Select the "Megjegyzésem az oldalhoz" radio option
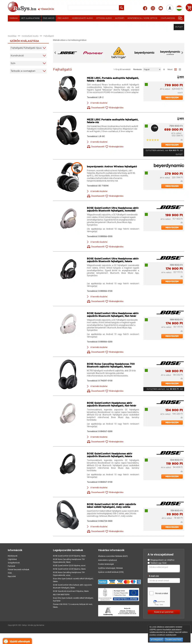192x644 pixels. tap(149, 560)
